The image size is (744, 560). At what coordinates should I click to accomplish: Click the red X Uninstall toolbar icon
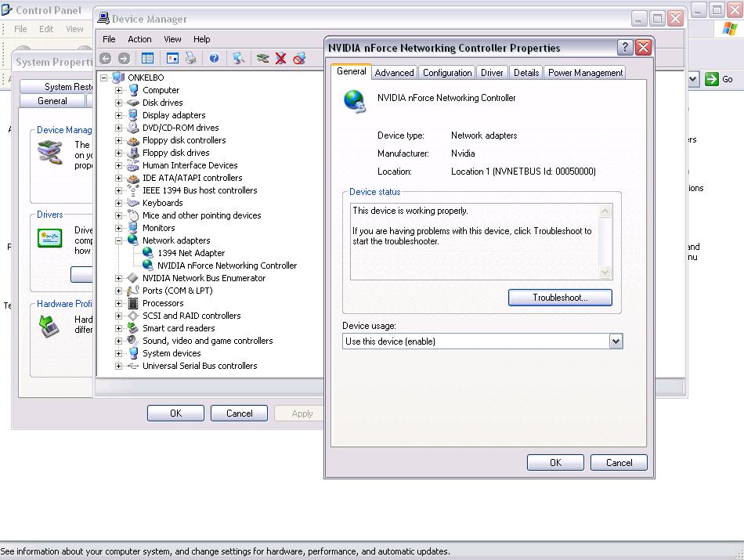click(281, 59)
